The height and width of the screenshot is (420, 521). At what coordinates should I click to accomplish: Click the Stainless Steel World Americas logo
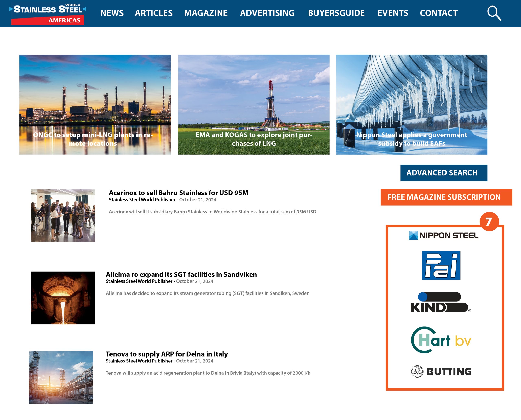pos(48,14)
